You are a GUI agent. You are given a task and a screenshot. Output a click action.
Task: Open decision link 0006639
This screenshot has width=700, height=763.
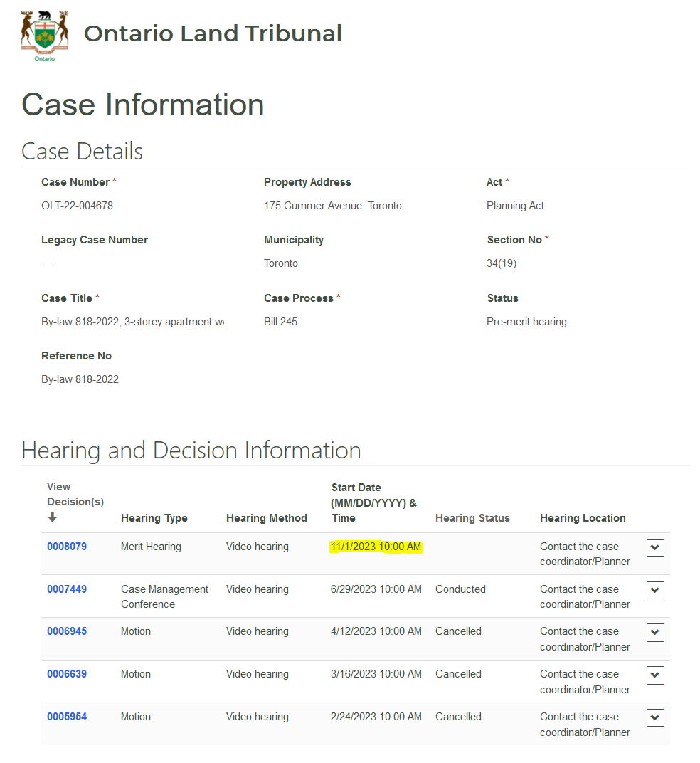click(x=67, y=674)
